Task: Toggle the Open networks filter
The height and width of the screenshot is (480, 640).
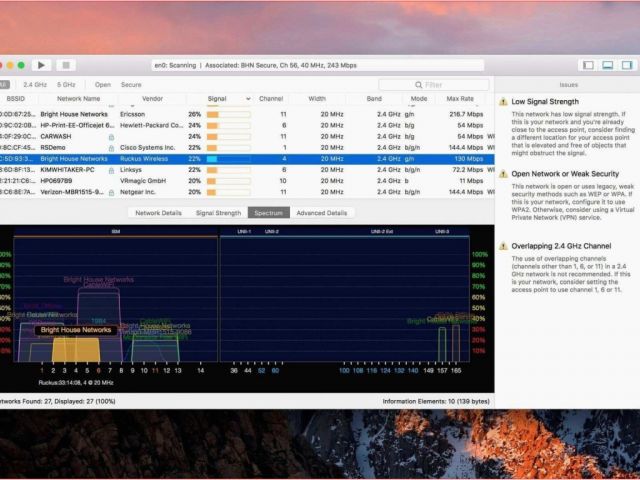Action: pyautogui.click(x=103, y=85)
